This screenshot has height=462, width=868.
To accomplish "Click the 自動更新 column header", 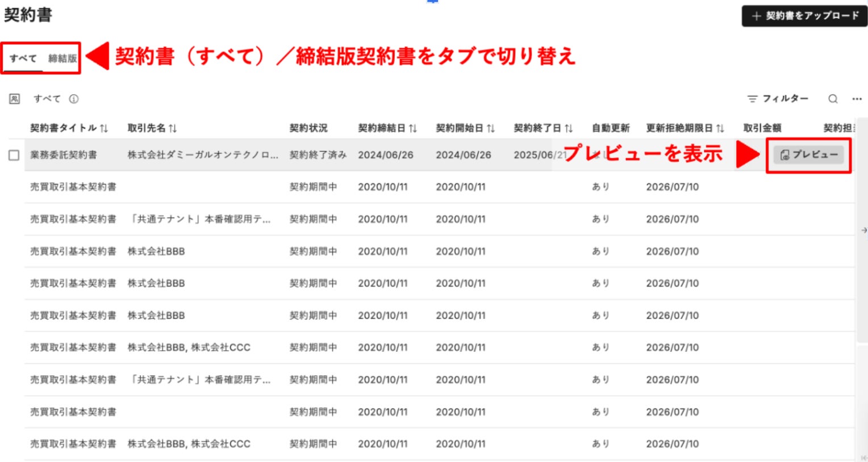I will pos(611,128).
